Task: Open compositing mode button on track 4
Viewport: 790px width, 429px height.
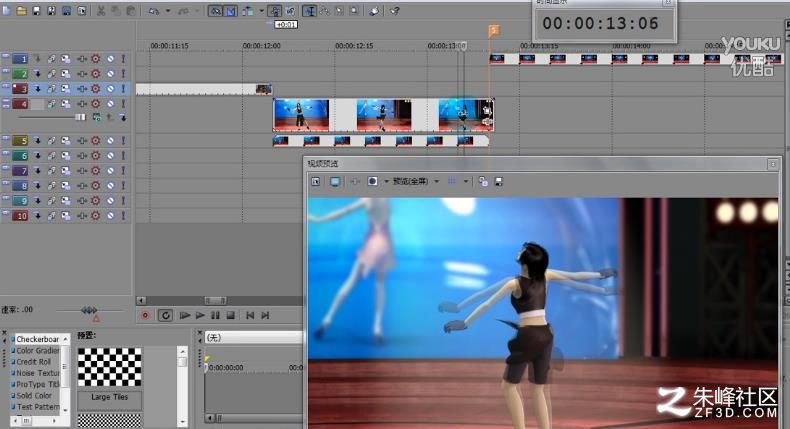Action: (x=96, y=117)
